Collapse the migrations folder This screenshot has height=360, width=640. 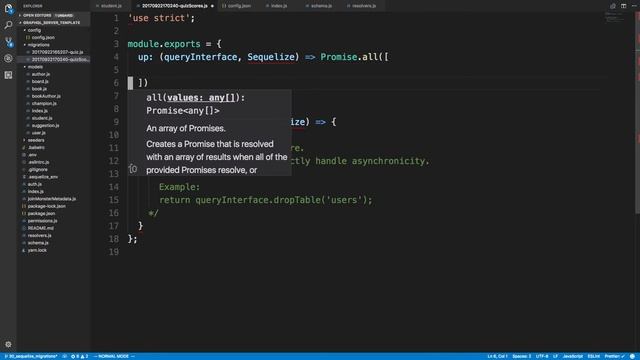pos(38,45)
